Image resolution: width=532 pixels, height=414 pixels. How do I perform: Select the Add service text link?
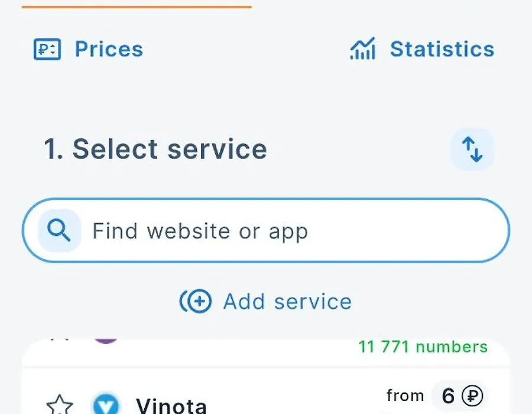coord(287,302)
